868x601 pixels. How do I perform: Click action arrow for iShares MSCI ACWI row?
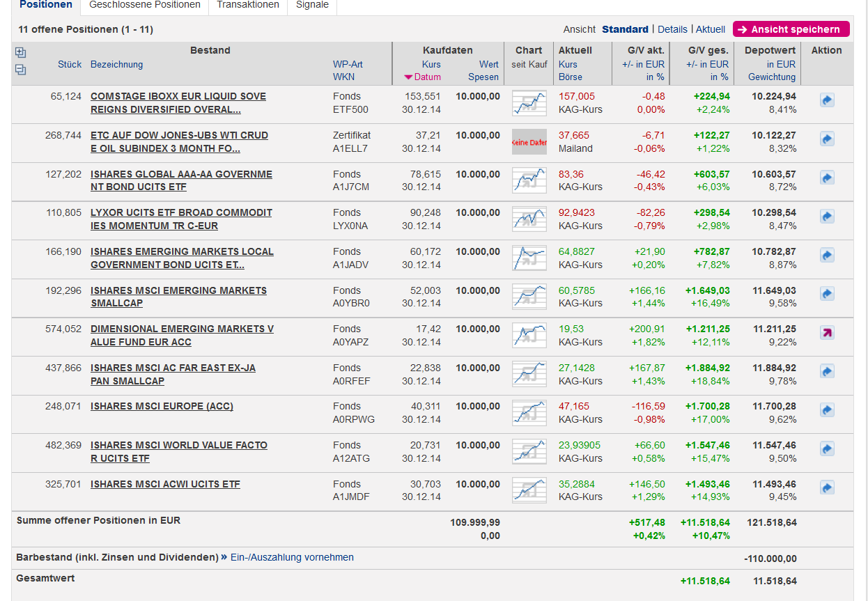point(826,487)
